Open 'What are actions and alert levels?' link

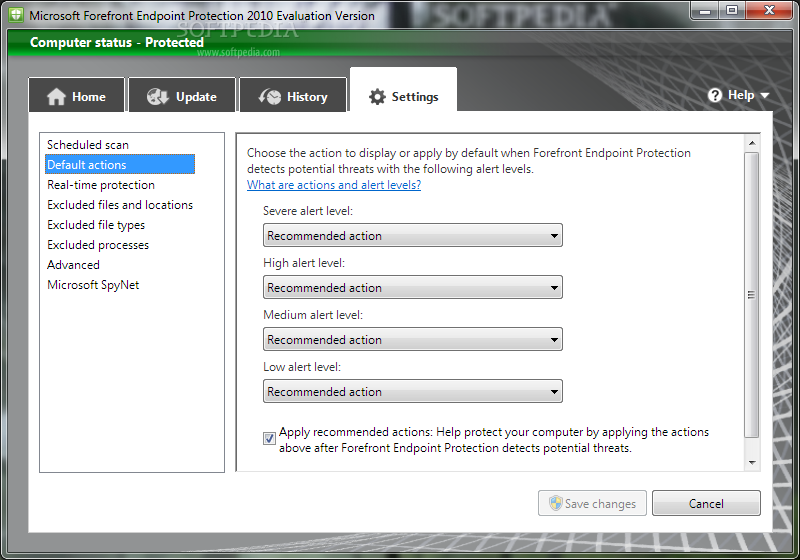pos(334,185)
